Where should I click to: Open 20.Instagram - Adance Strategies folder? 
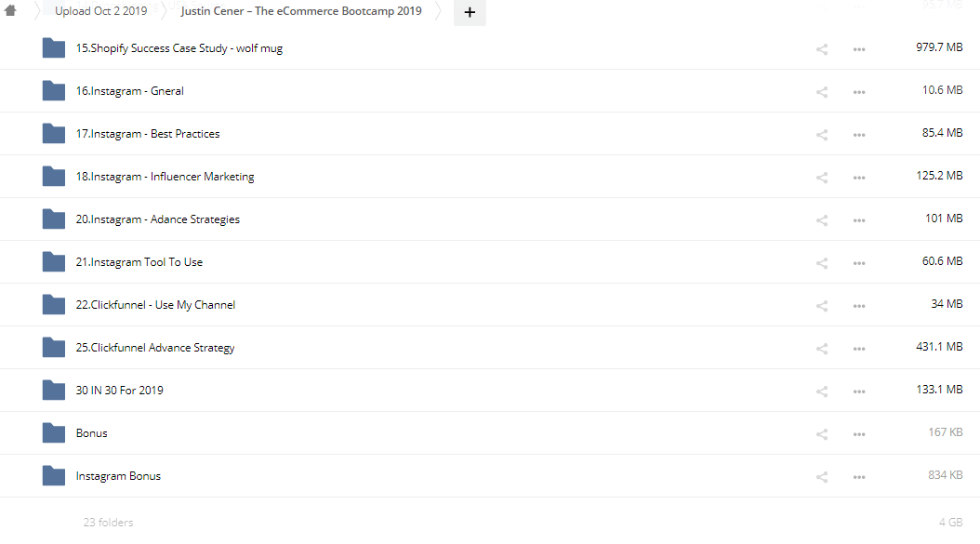(158, 219)
